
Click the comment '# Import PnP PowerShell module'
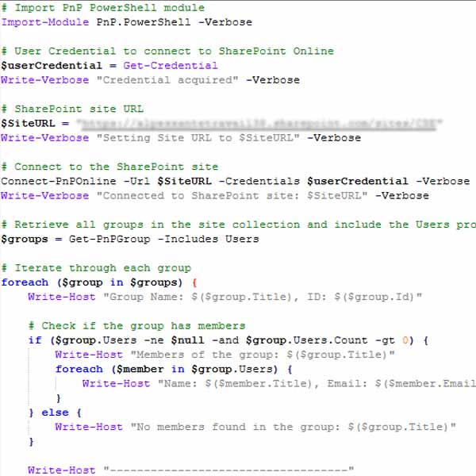103,8
